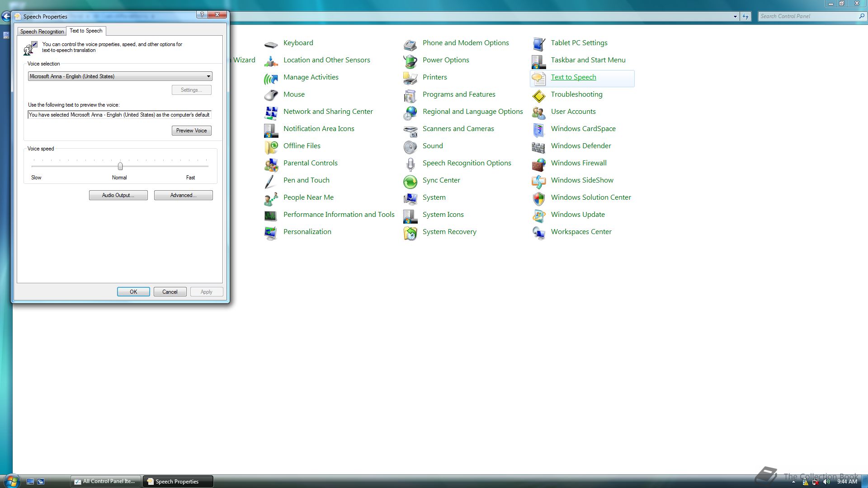868x488 pixels.
Task: Open the Parental Controls icon
Action: click(x=271, y=164)
